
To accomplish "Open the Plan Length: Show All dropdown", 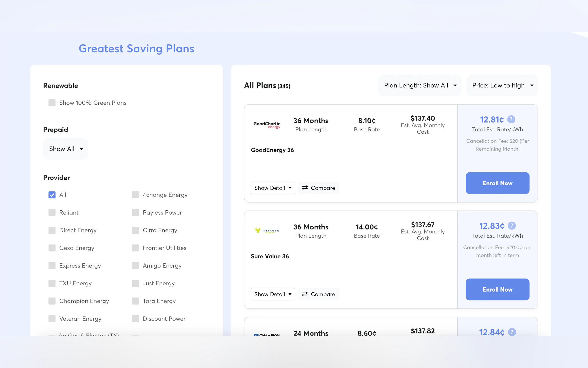I will coord(420,86).
